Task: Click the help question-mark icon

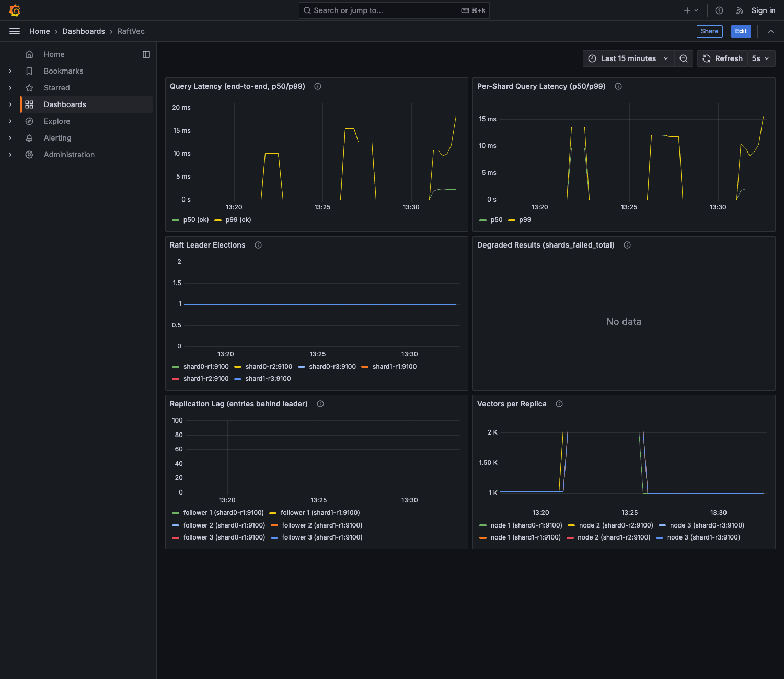Action: tap(719, 10)
